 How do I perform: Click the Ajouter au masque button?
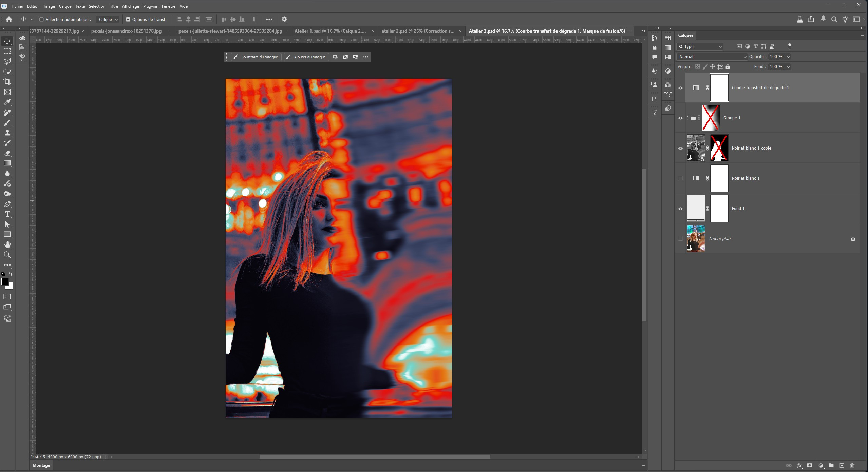[x=306, y=57]
